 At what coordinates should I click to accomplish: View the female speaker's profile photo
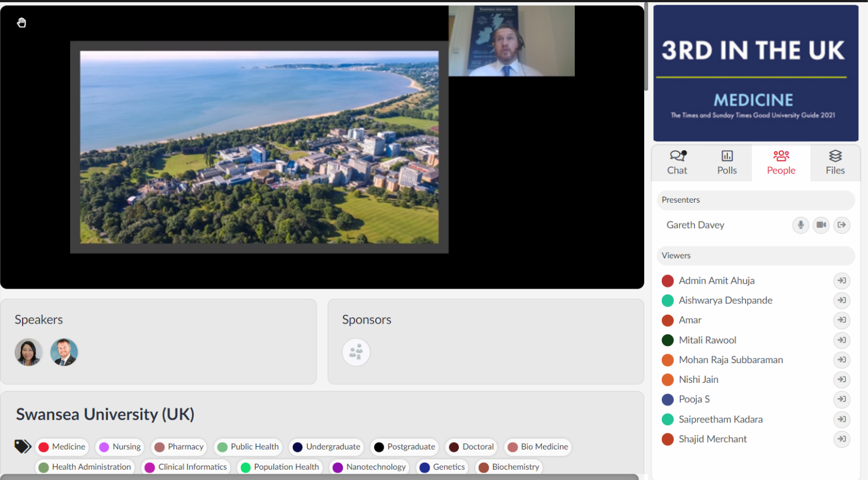point(28,352)
